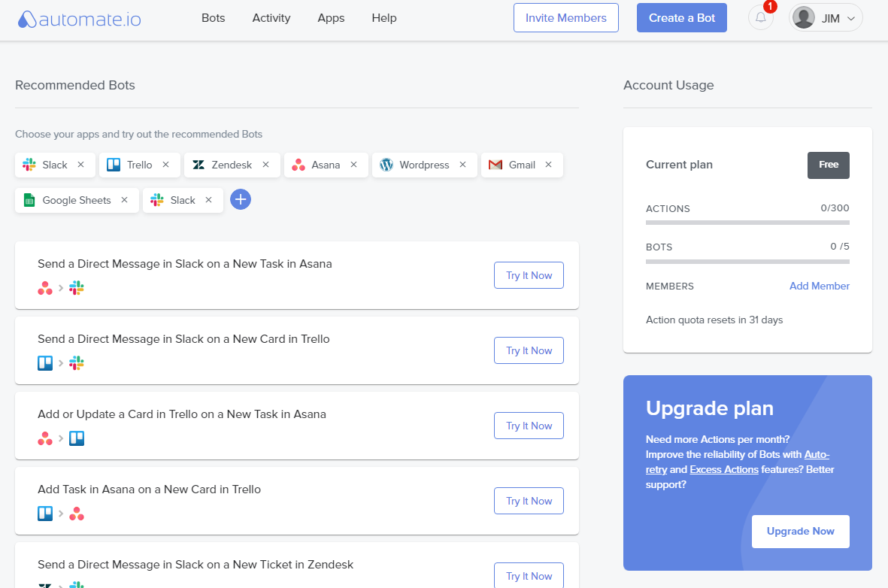Image resolution: width=888 pixels, height=588 pixels.
Task: Try the Add or Update Trello Card bot
Action: (529, 426)
